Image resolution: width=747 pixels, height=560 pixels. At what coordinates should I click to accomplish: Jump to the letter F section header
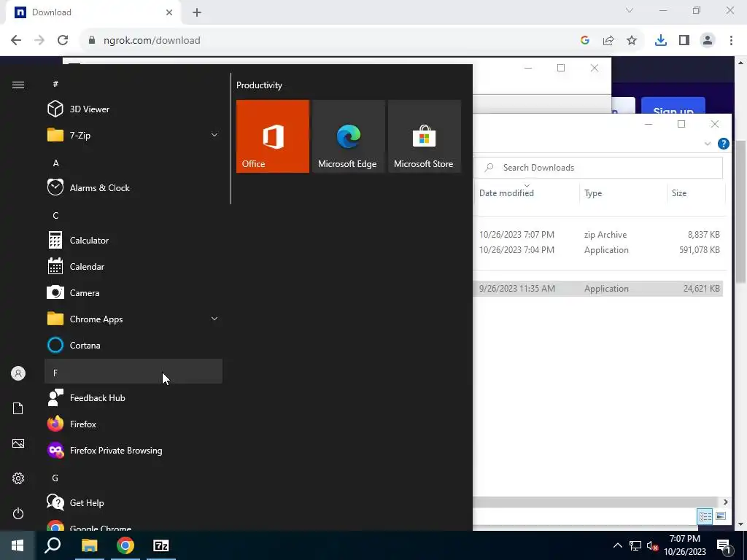[x=133, y=371]
